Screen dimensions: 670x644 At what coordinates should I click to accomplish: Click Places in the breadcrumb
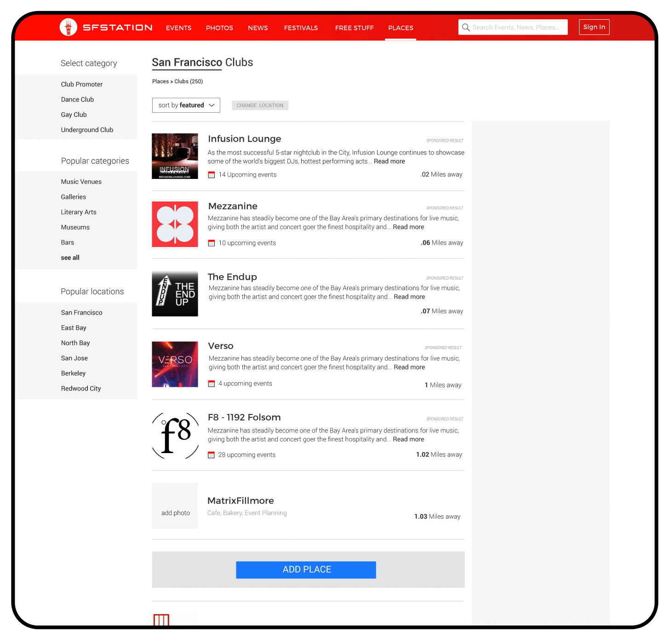tap(160, 81)
